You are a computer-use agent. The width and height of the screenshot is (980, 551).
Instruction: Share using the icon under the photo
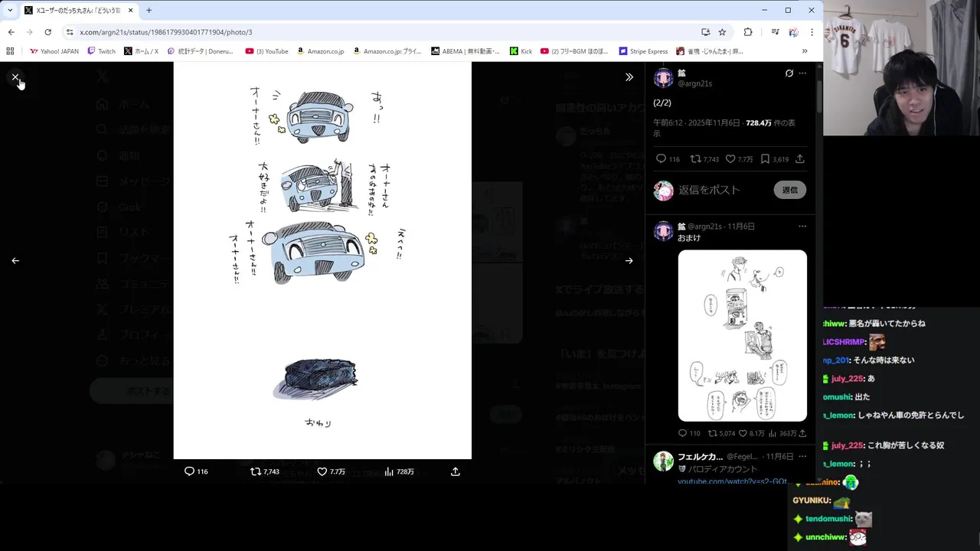click(x=456, y=471)
